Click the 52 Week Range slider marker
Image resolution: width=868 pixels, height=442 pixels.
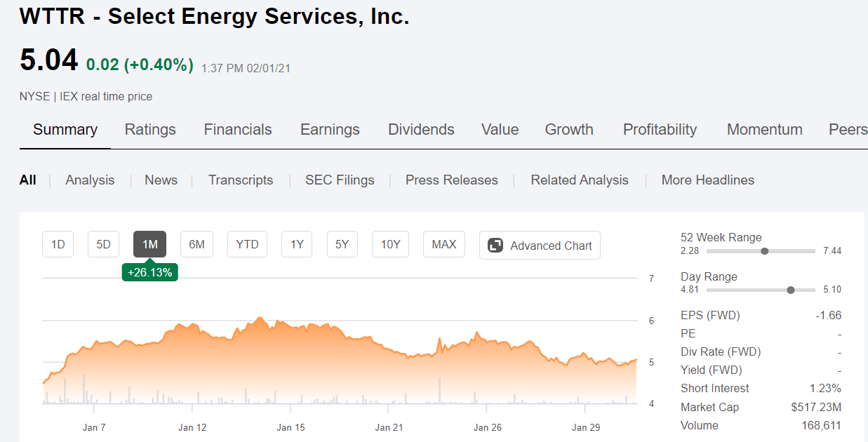coord(765,250)
